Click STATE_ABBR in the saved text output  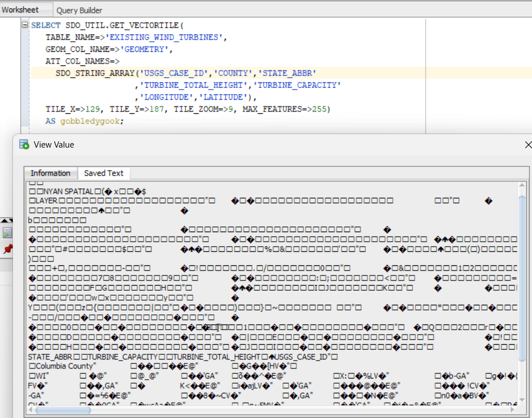(x=50, y=357)
